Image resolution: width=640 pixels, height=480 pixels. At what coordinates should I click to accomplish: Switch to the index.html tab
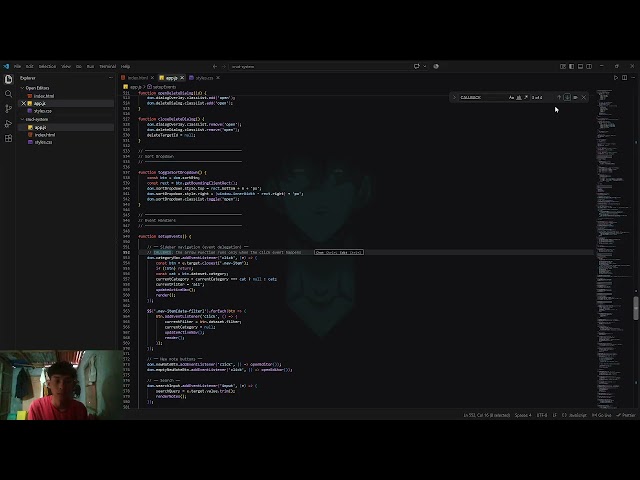[x=138, y=78]
